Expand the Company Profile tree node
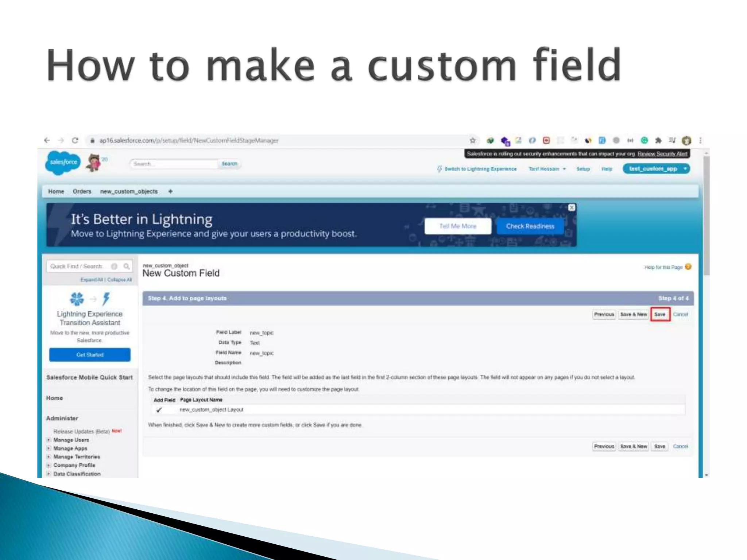This screenshot has width=747, height=560. [x=49, y=465]
